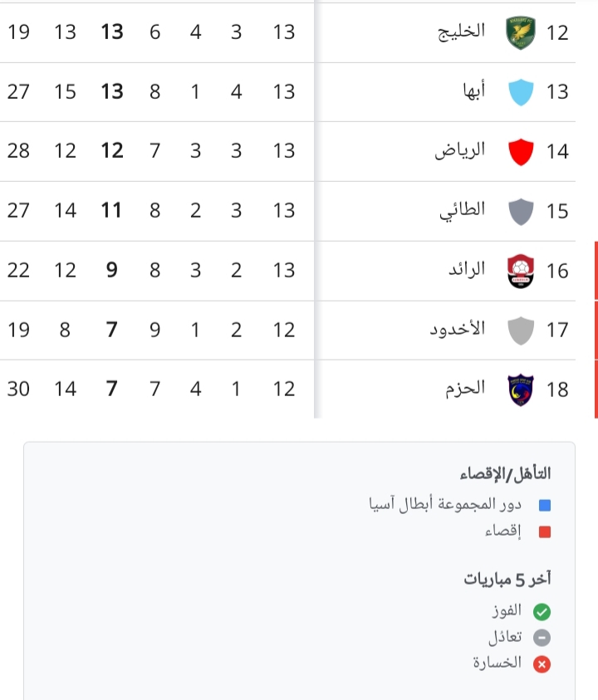Click the blue Champions League legend square
The width and height of the screenshot is (598, 700).
pyautogui.click(x=545, y=504)
